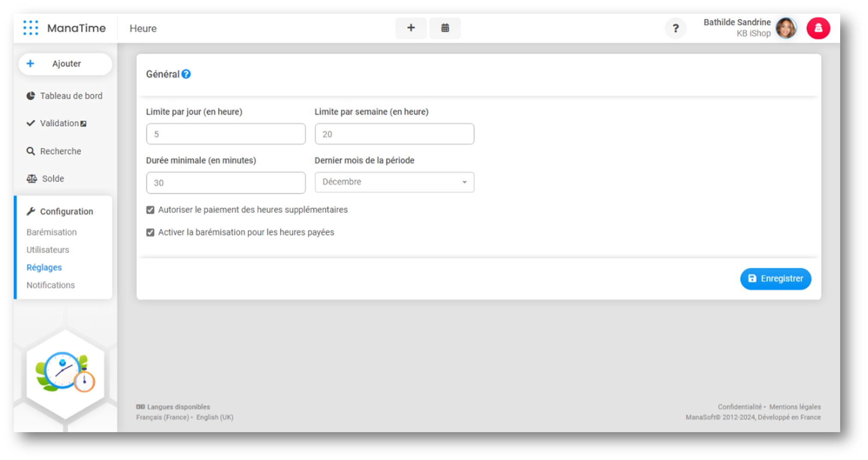Click the Ajouter button

[65, 64]
